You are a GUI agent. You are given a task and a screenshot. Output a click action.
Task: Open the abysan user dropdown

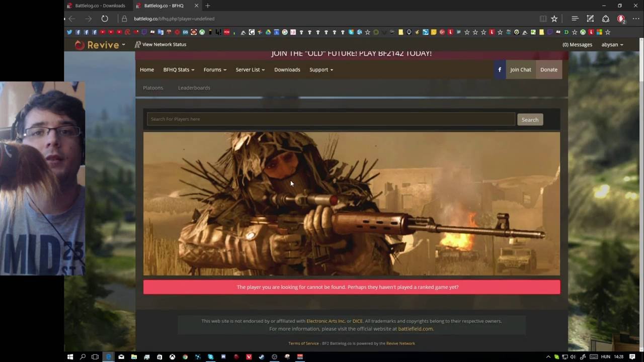click(x=612, y=44)
